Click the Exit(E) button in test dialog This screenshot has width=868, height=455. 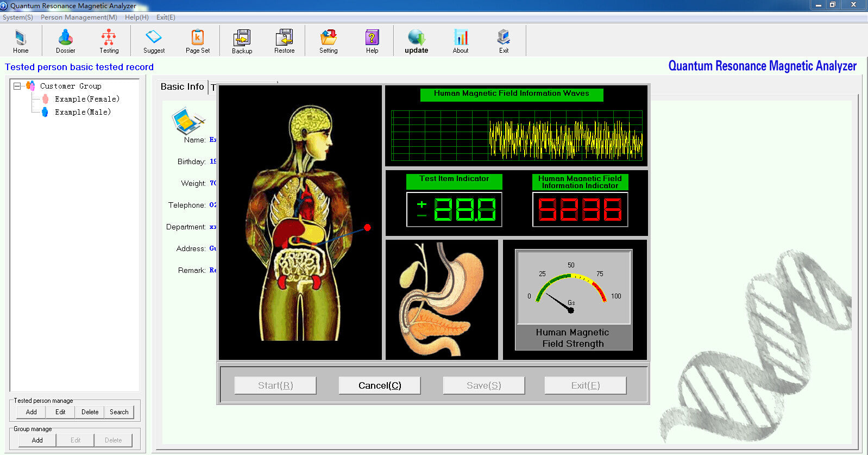(586, 385)
